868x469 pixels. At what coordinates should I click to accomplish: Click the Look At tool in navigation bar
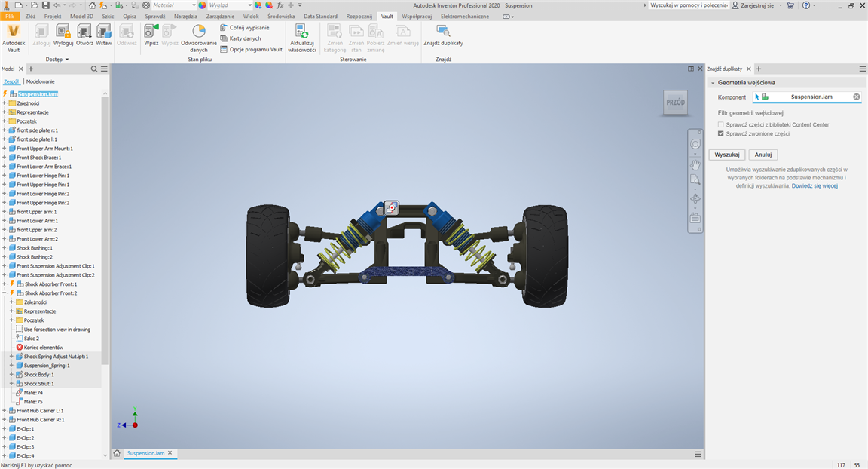tap(695, 218)
